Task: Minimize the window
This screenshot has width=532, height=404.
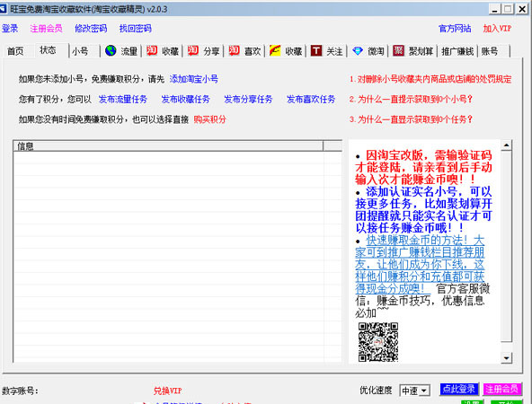Action: [x=494, y=9]
